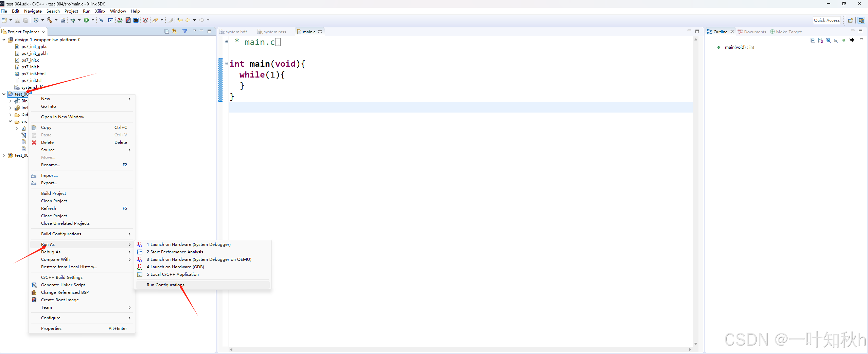Click the Back navigation arrow
This screenshot has width=868, height=354.
(188, 20)
